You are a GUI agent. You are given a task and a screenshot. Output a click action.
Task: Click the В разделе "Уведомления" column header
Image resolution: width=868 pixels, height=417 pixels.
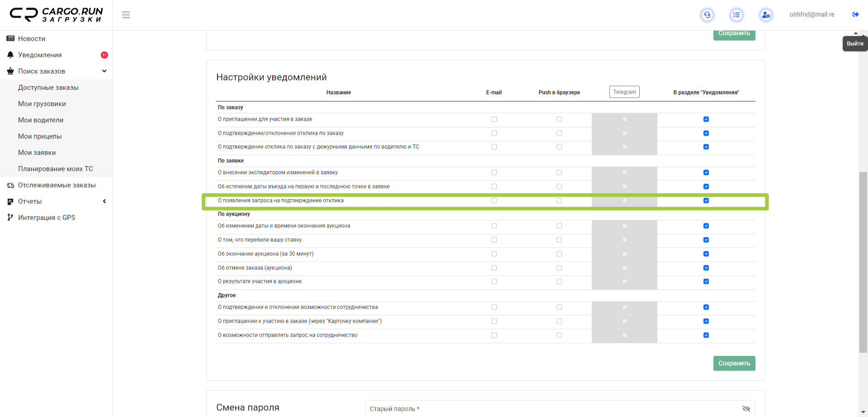[x=706, y=92]
